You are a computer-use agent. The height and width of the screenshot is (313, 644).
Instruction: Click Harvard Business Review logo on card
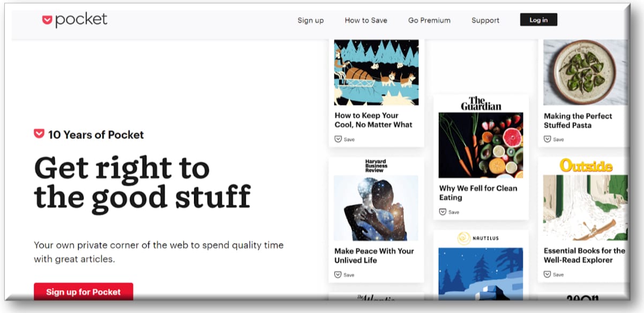pyautogui.click(x=376, y=166)
